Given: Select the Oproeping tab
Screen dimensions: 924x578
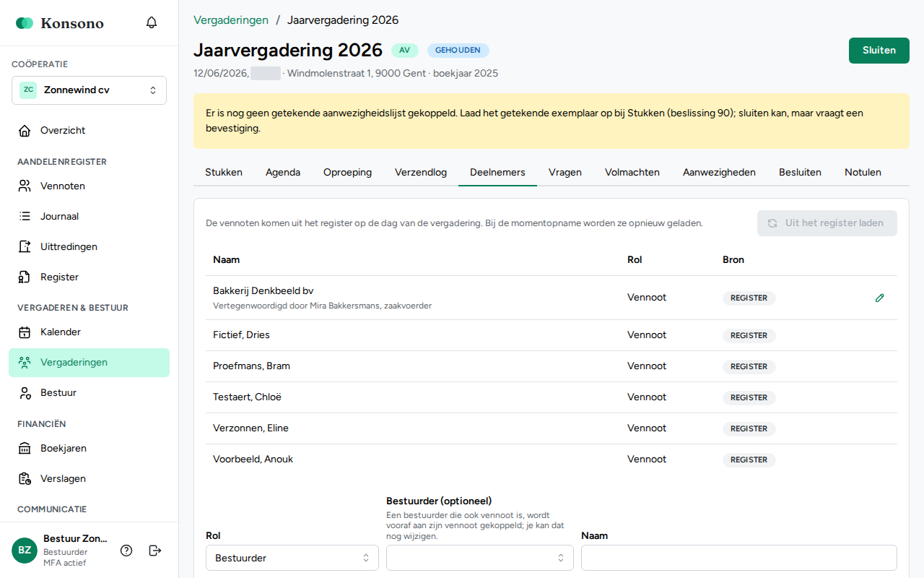Looking at the screenshot, I should [x=347, y=173].
